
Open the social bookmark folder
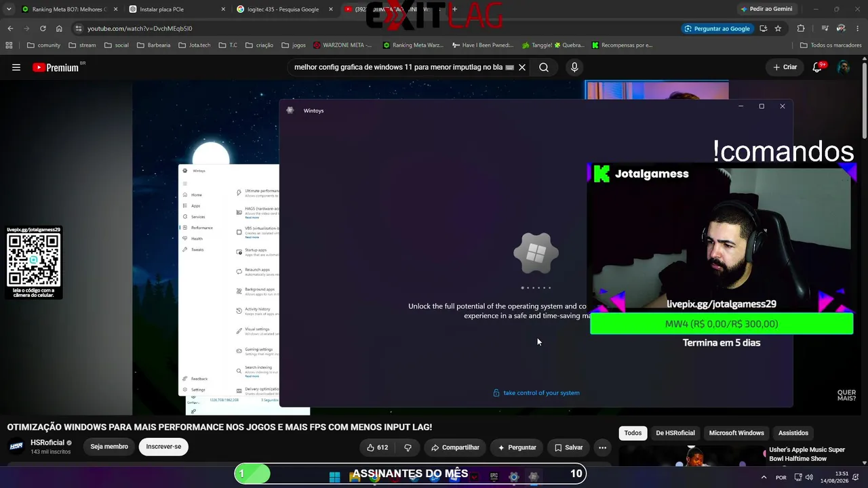coord(116,45)
